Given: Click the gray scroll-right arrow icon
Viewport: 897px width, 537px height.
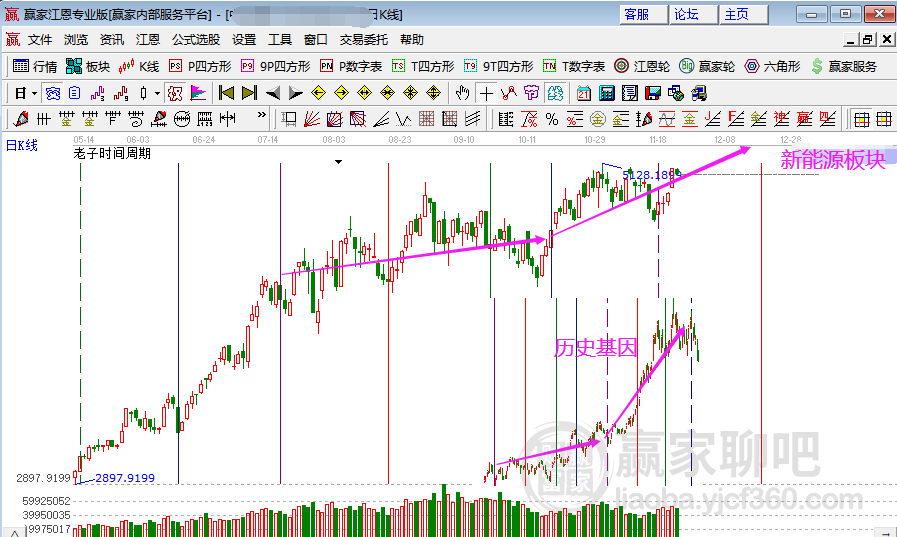Looking at the screenshot, I should coord(296,93).
